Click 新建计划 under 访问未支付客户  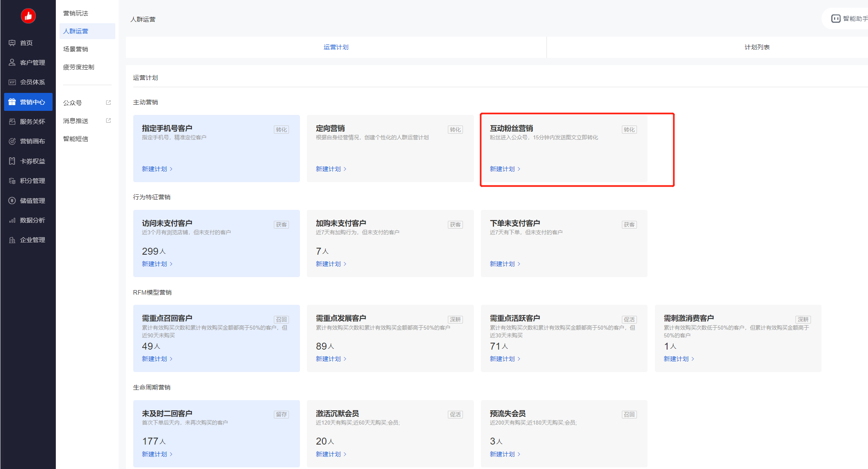coord(157,264)
